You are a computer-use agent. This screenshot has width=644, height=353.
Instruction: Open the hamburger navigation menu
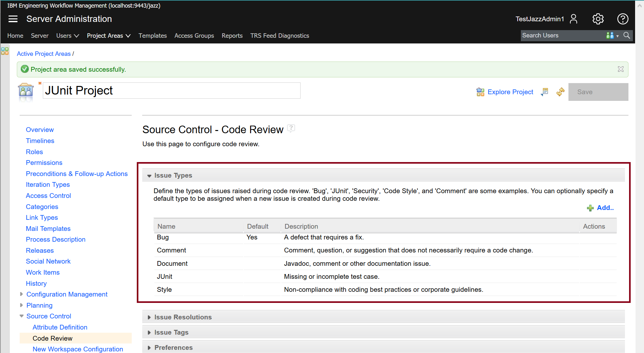pos(13,19)
